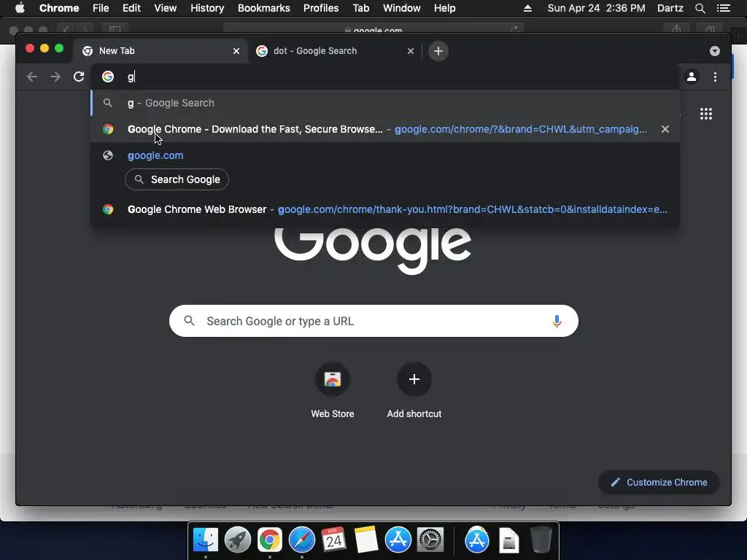The image size is (747, 560).
Task: Open the Chrome menu in menu bar
Action: click(x=59, y=8)
